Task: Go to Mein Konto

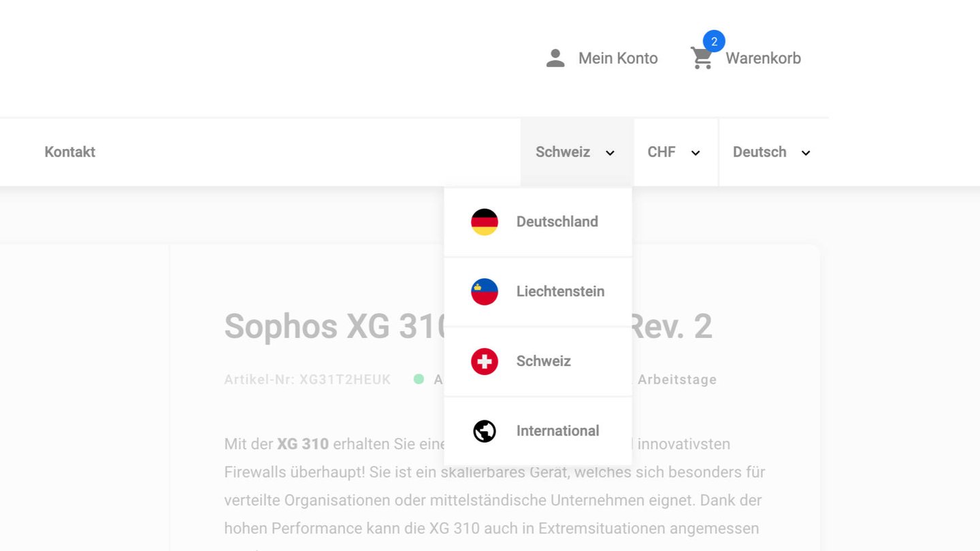Action: coord(618,59)
